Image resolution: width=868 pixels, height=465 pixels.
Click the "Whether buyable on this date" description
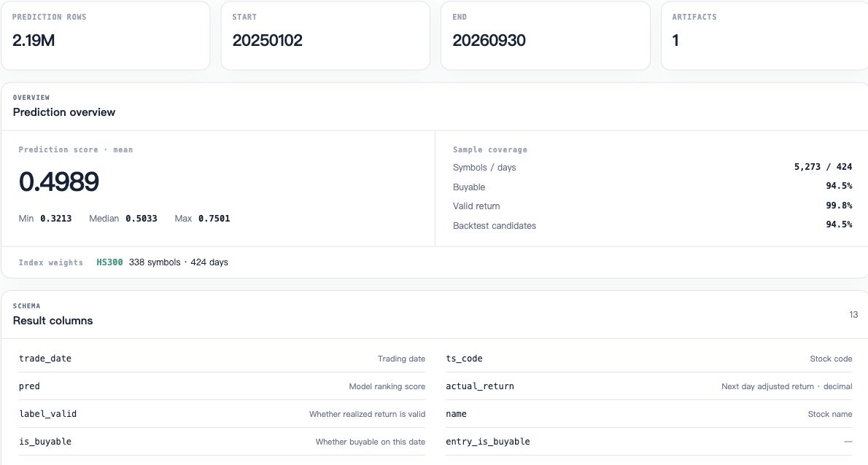(x=371, y=442)
